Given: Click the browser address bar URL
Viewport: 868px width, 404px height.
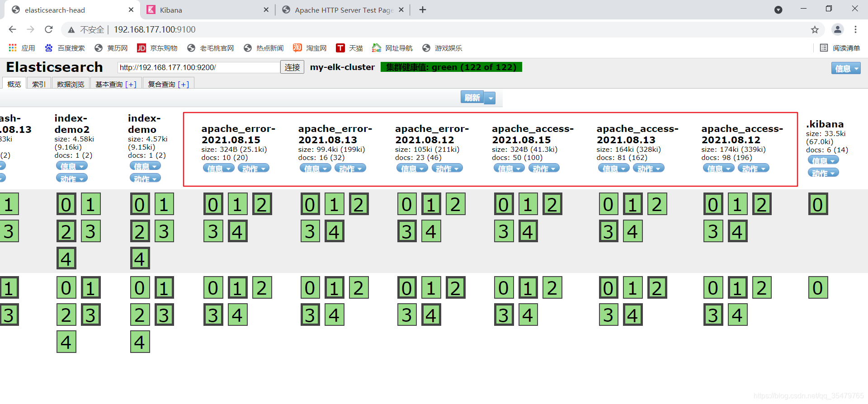Looking at the screenshot, I should (155, 29).
